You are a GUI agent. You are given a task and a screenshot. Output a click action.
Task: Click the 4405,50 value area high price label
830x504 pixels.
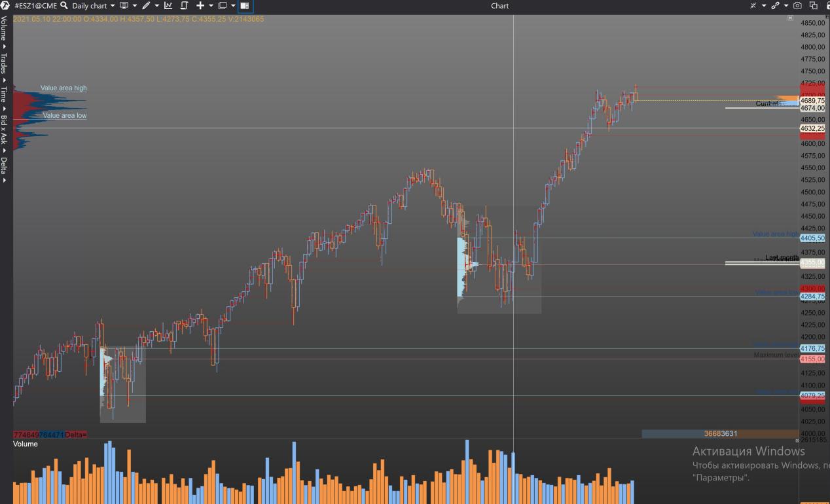812,239
